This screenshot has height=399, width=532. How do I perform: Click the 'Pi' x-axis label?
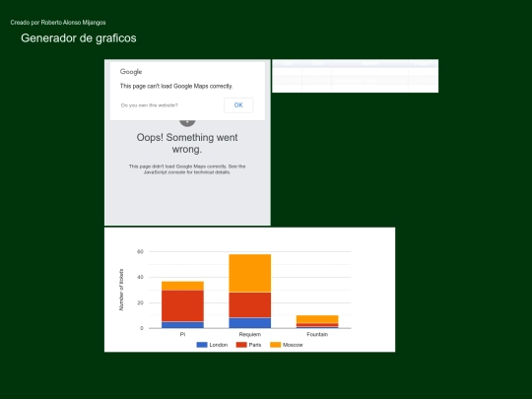[x=182, y=335]
